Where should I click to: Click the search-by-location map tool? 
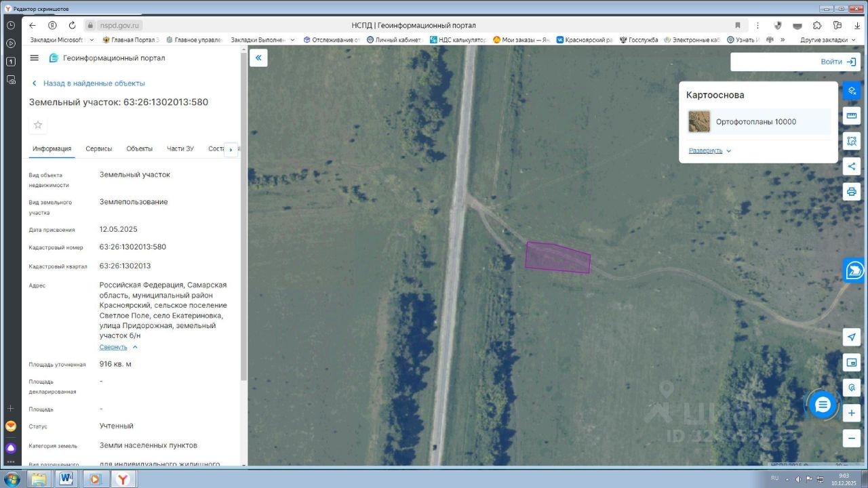click(x=852, y=388)
